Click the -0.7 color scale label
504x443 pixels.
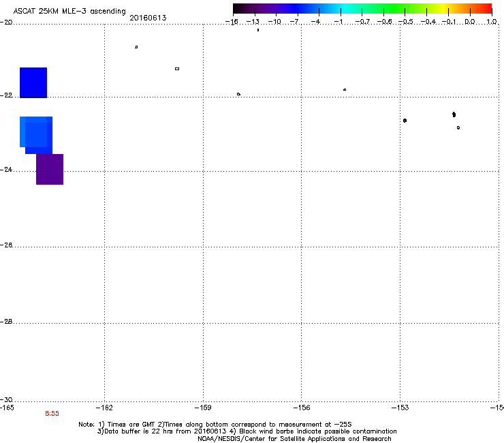(x=362, y=22)
